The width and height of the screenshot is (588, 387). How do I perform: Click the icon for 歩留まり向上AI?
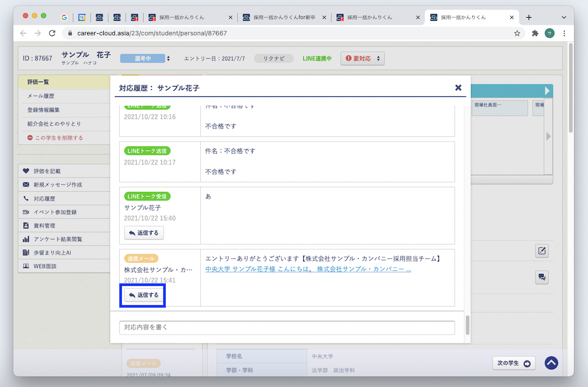coord(26,252)
